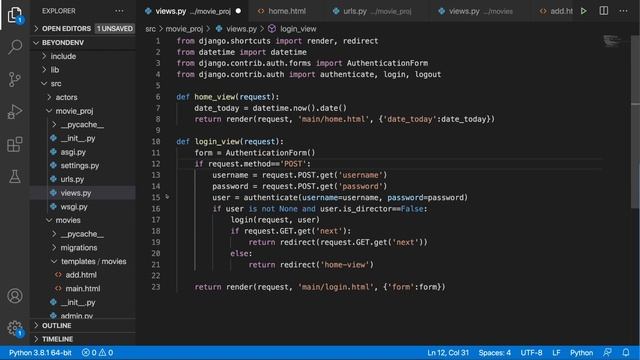Click views.py in breadcrumb
640x360 pixels.
click(241, 29)
